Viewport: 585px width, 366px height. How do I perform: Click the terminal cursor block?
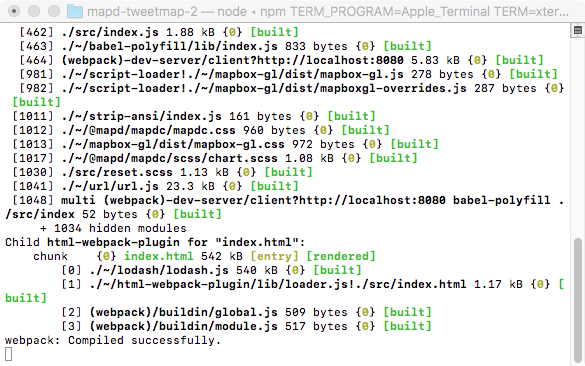(9, 354)
